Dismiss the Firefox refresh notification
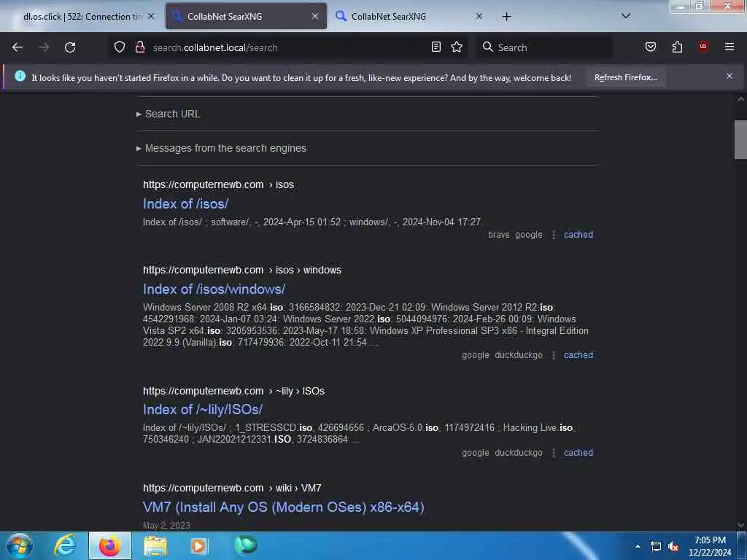This screenshot has height=560, width=747. pos(729,76)
